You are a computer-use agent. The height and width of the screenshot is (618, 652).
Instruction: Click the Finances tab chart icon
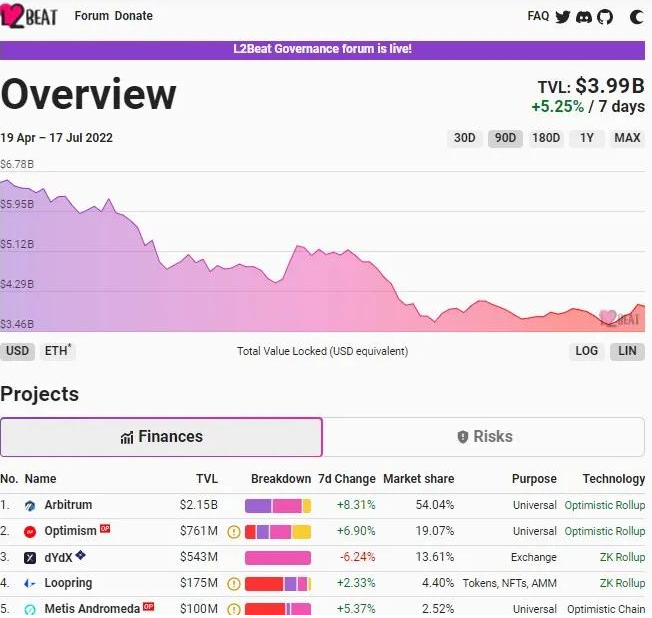[x=127, y=438]
